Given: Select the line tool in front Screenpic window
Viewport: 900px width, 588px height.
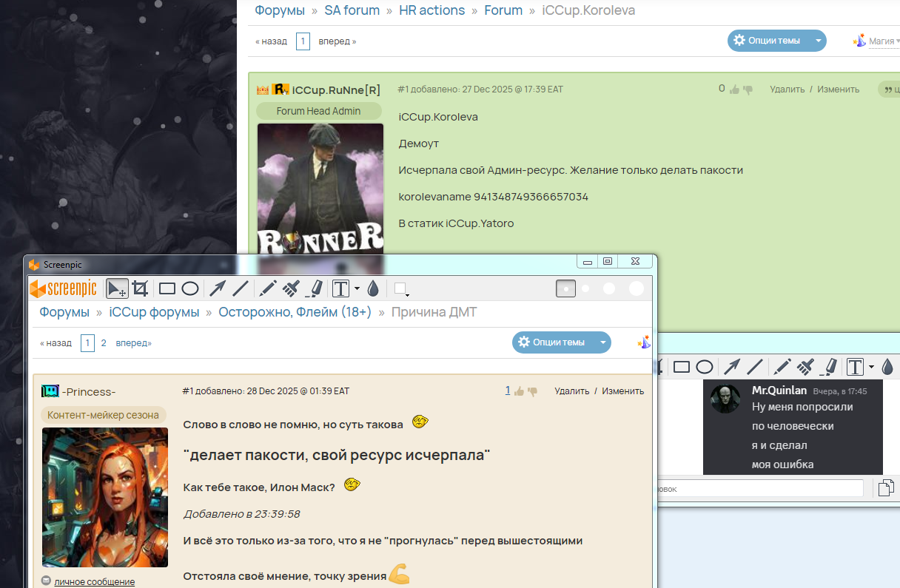Looking at the screenshot, I should point(241,288).
